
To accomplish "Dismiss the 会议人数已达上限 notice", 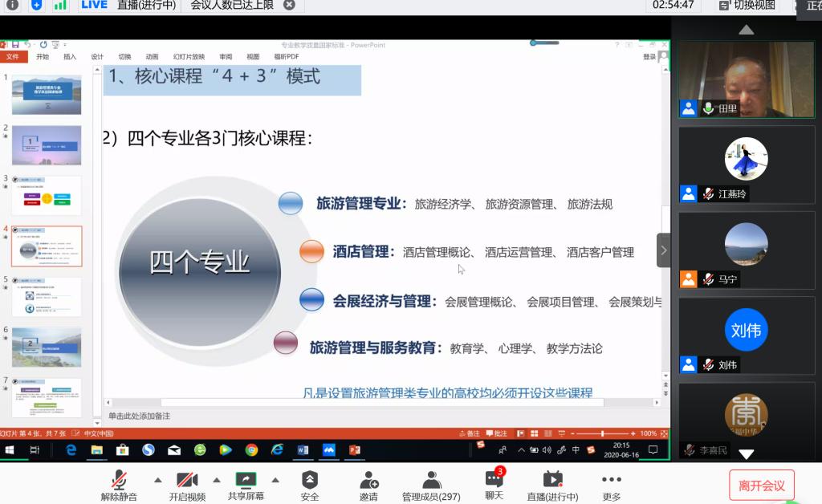I will pyautogui.click(x=289, y=5).
